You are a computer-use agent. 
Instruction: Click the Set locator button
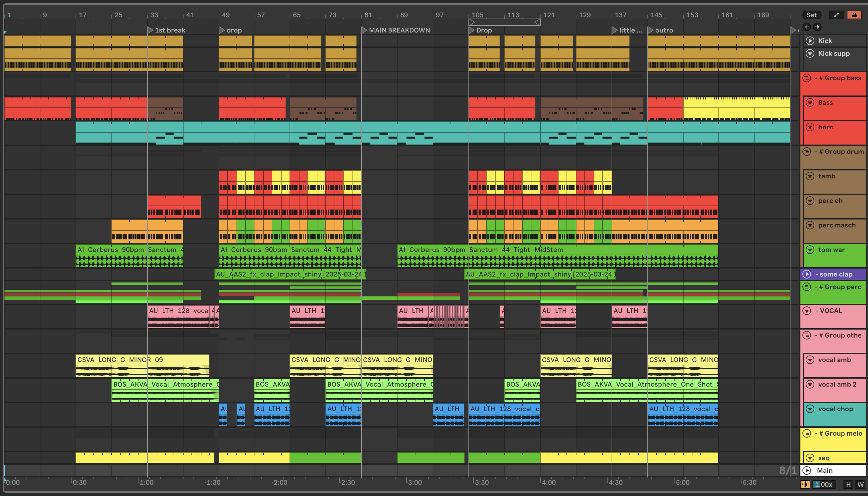(x=811, y=15)
